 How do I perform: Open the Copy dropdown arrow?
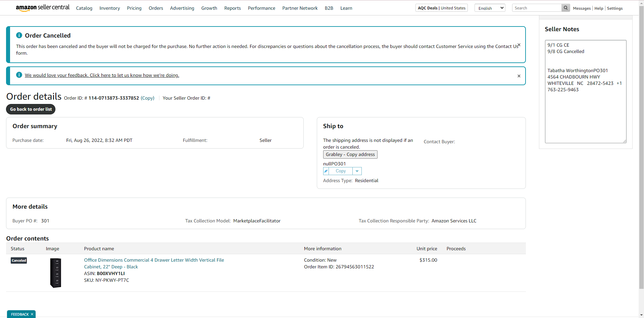tap(357, 171)
